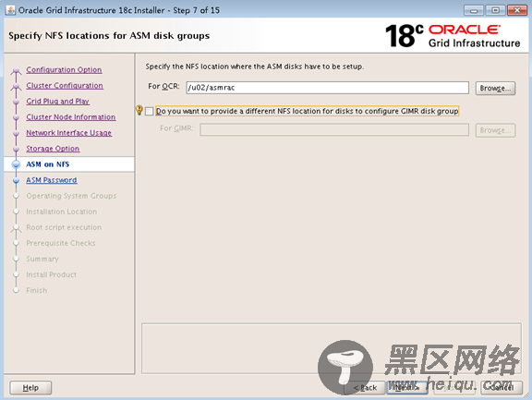Viewport: 532px width, 400px height.
Task: Go to the Cluster Configuration step
Action: click(x=65, y=86)
